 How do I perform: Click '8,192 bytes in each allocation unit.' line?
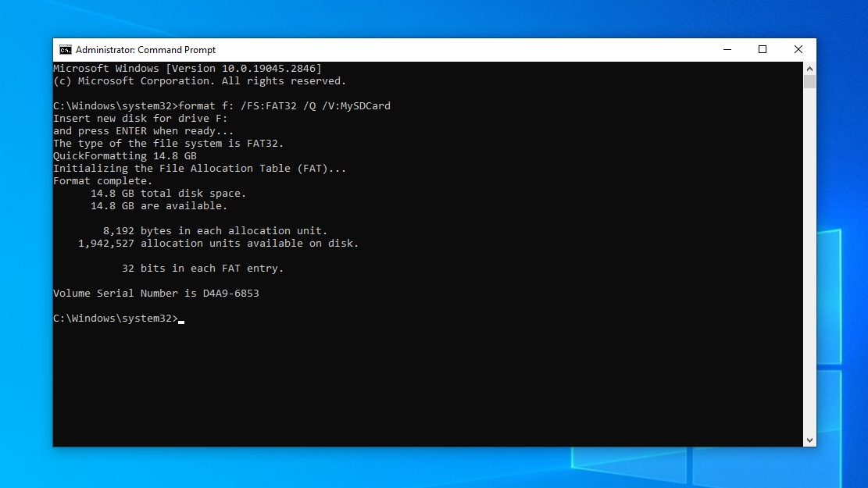(216, 230)
